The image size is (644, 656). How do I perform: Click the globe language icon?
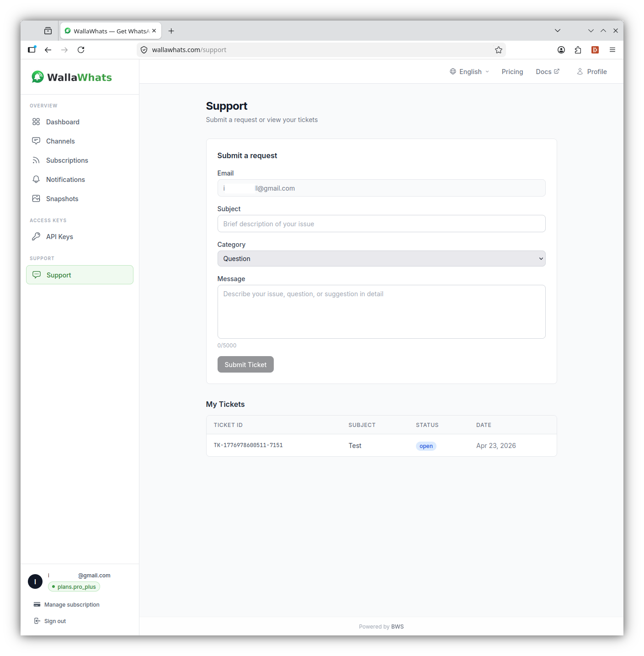pyautogui.click(x=453, y=71)
